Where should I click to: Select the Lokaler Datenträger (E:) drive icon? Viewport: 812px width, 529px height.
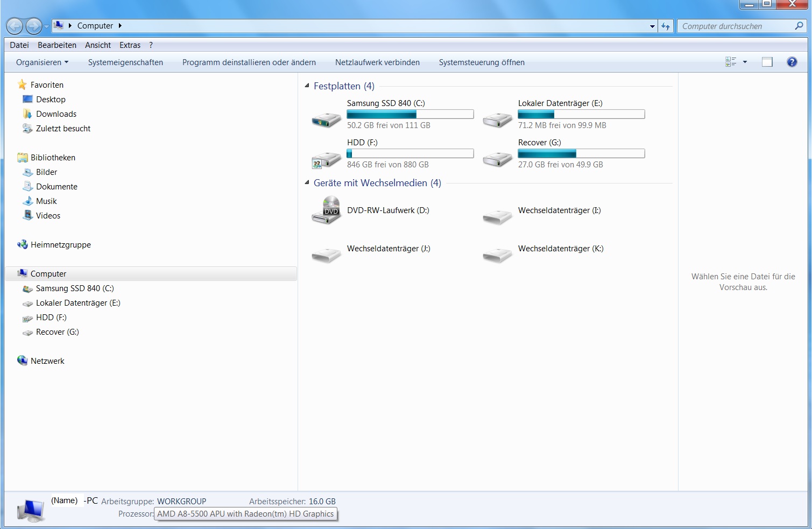click(498, 119)
